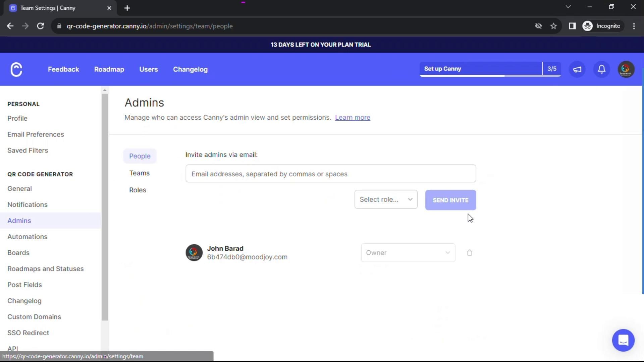The image size is (644, 362).
Task: Expand the browser tab search chevron
Action: (568, 7)
